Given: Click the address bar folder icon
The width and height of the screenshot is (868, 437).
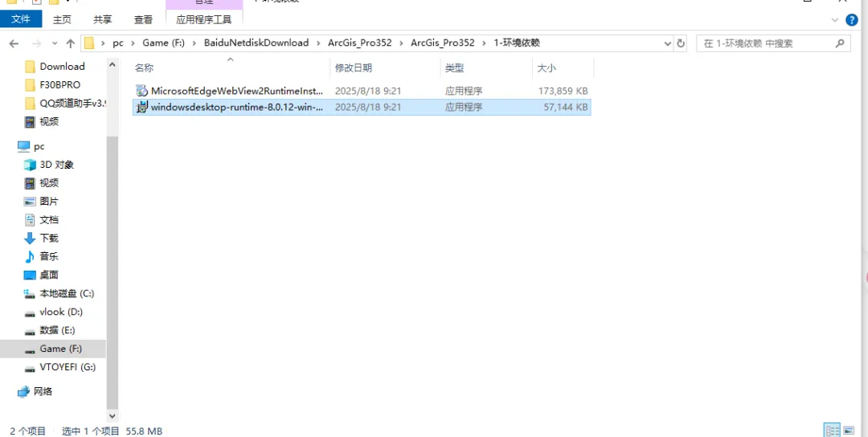Looking at the screenshot, I should 90,43.
